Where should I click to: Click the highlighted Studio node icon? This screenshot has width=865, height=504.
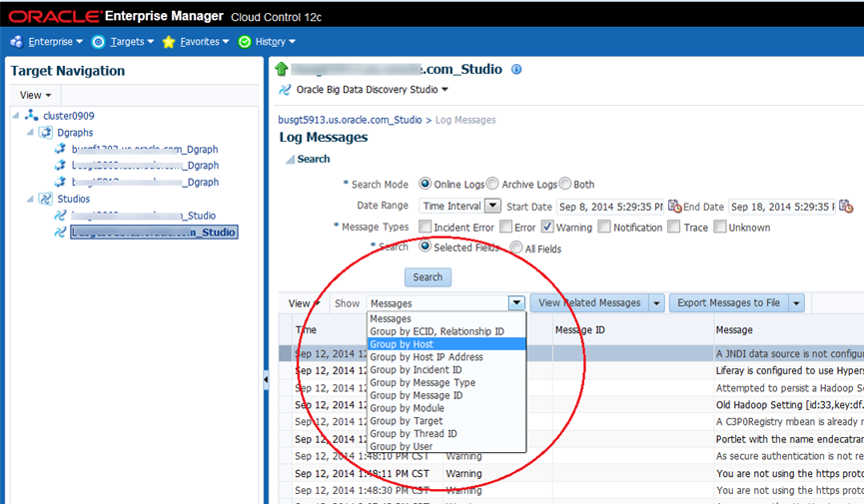(x=60, y=233)
